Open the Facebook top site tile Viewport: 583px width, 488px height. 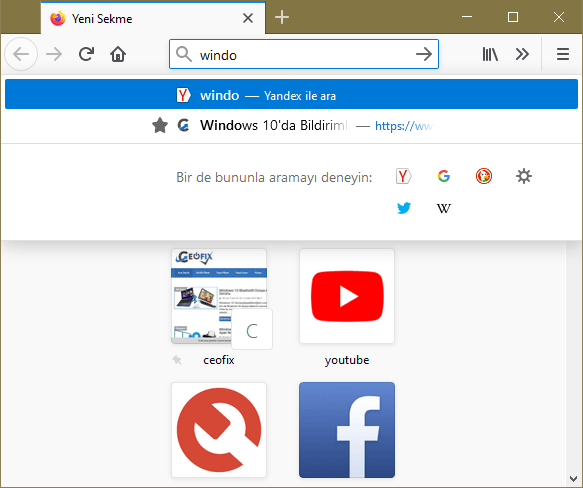click(347, 430)
